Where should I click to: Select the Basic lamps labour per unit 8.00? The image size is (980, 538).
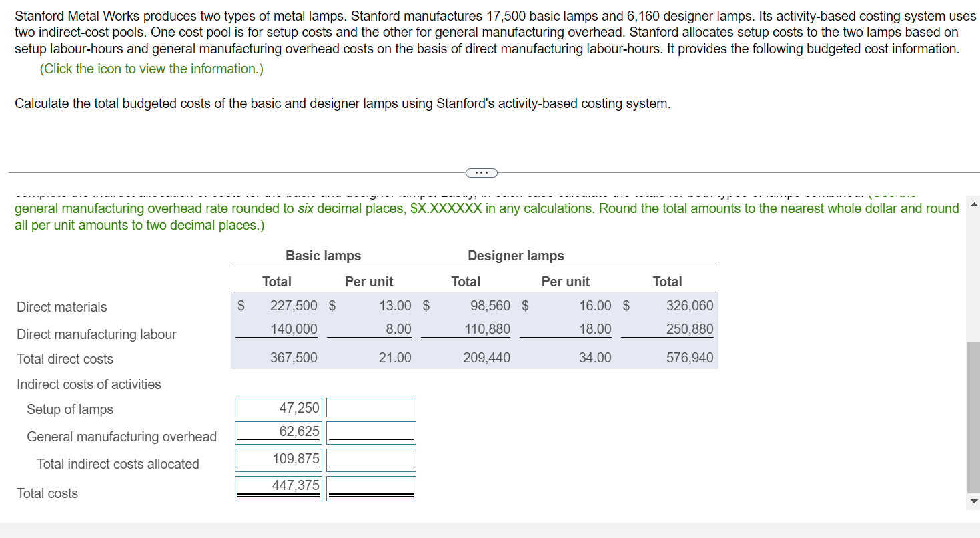tap(398, 329)
